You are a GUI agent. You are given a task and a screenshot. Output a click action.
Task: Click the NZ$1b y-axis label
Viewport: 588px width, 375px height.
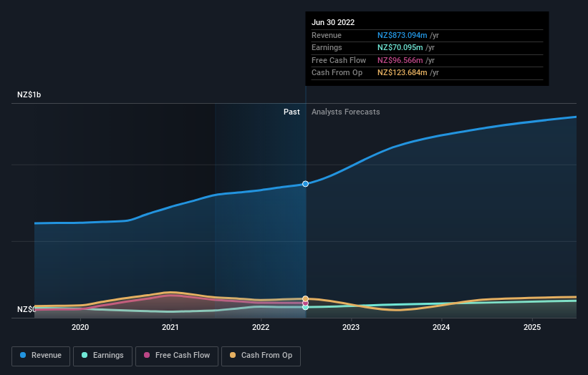[29, 94]
